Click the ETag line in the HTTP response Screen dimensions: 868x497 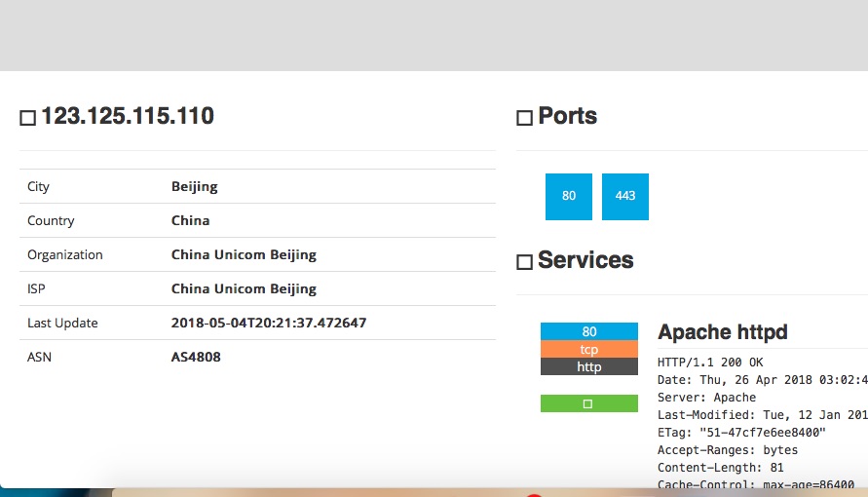pyautogui.click(x=741, y=432)
